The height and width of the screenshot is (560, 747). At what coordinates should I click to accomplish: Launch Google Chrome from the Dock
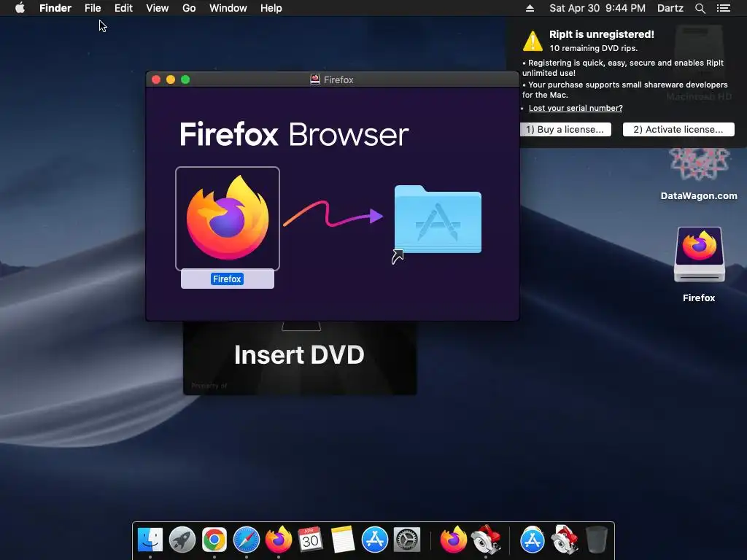pos(214,540)
